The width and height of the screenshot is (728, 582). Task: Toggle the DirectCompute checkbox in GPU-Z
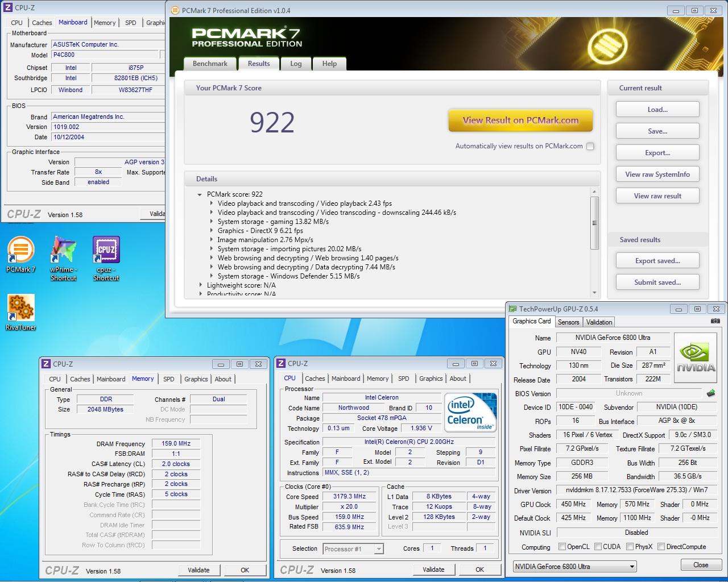click(x=661, y=547)
